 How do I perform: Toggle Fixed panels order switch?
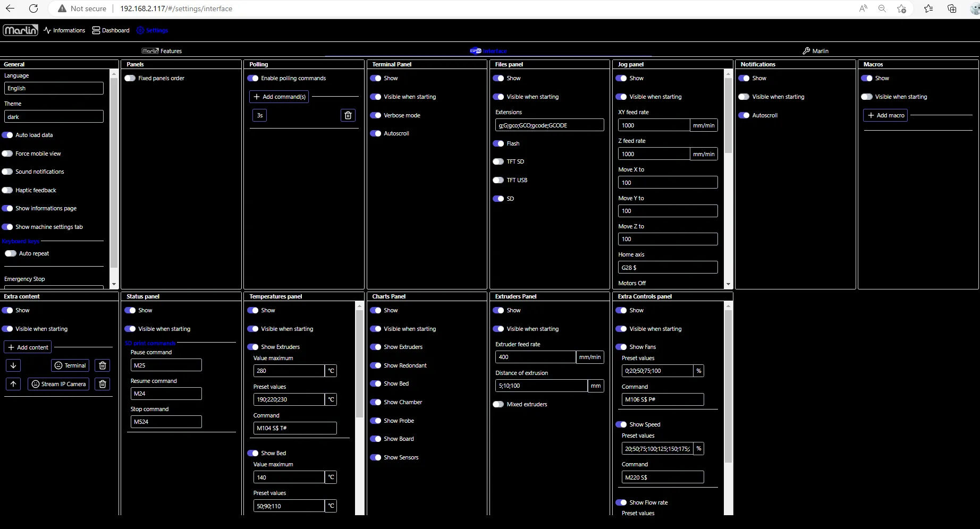130,78
